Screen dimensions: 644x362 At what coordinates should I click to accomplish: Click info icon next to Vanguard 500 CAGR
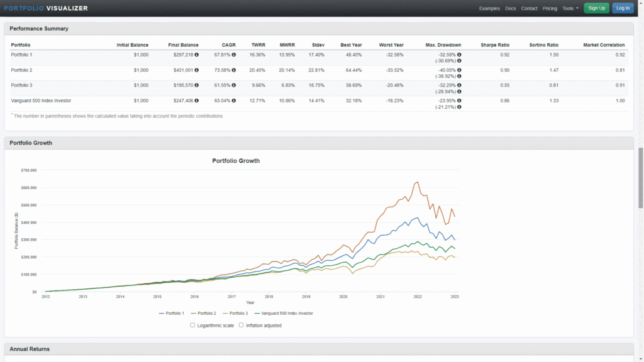pos(234,101)
